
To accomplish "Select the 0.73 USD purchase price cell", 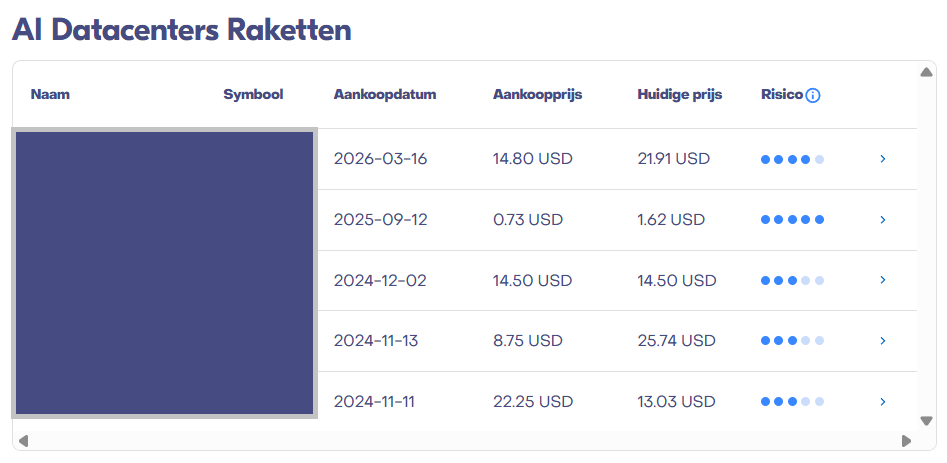I will point(528,220).
